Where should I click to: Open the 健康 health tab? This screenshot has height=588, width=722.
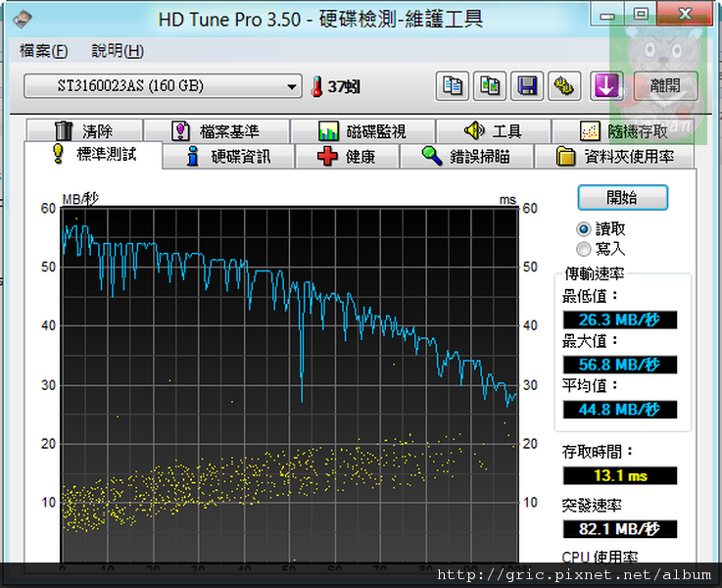347,157
